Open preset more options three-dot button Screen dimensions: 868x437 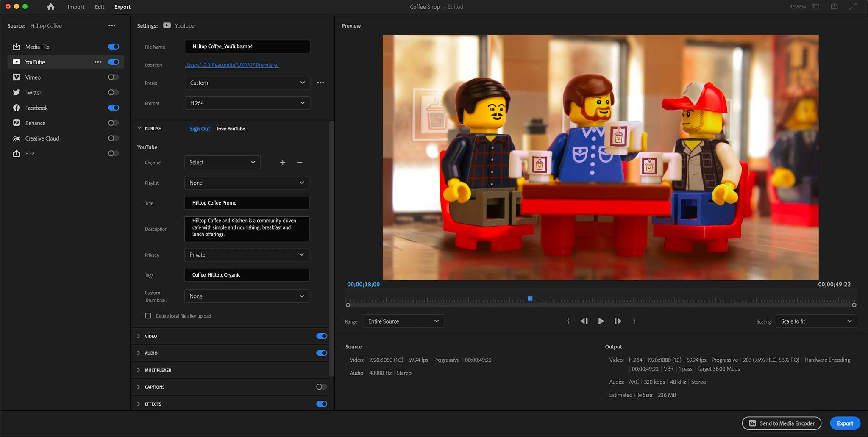[x=320, y=83]
